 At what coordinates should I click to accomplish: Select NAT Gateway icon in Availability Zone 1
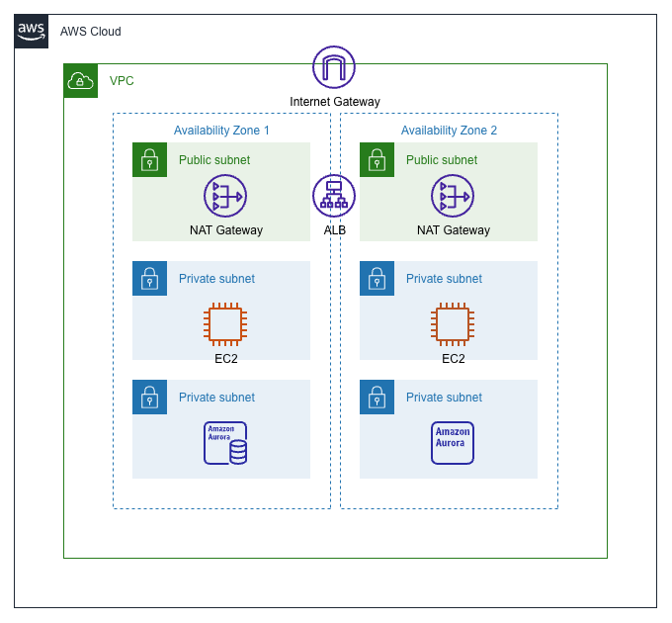click(225, 196)
